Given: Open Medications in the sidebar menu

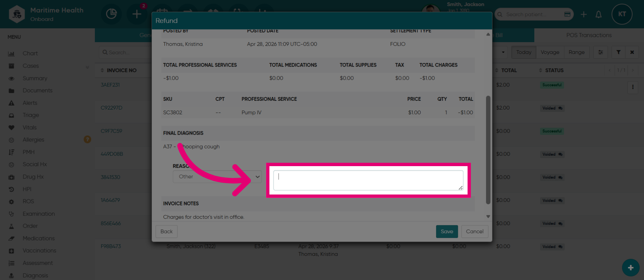Looking at the screenshot, I should (x=39, y=238).
